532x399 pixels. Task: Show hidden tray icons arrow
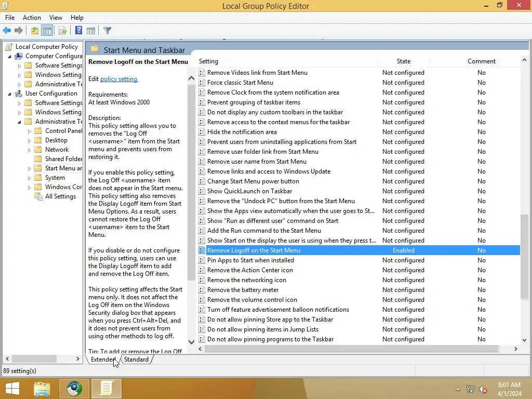458,389
